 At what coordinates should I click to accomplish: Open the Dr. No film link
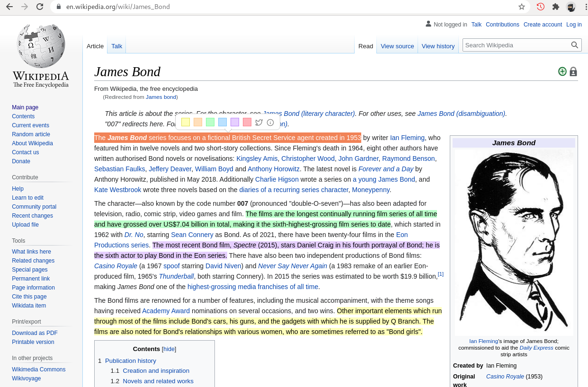[x=134, y=235]
